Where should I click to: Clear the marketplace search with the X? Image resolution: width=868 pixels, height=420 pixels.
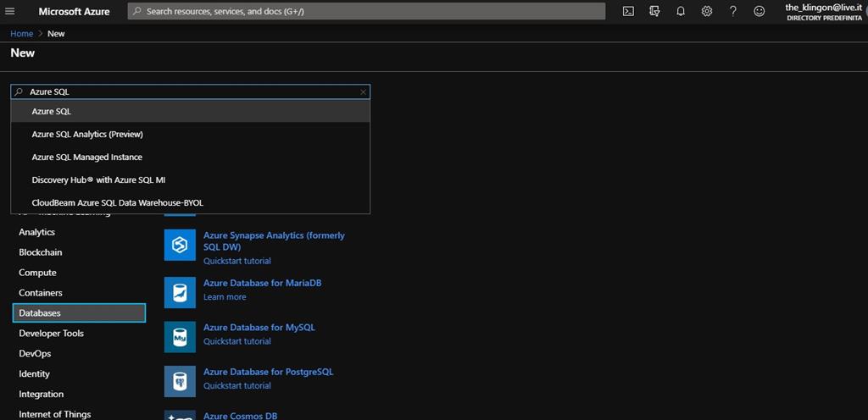click(363, 92)
